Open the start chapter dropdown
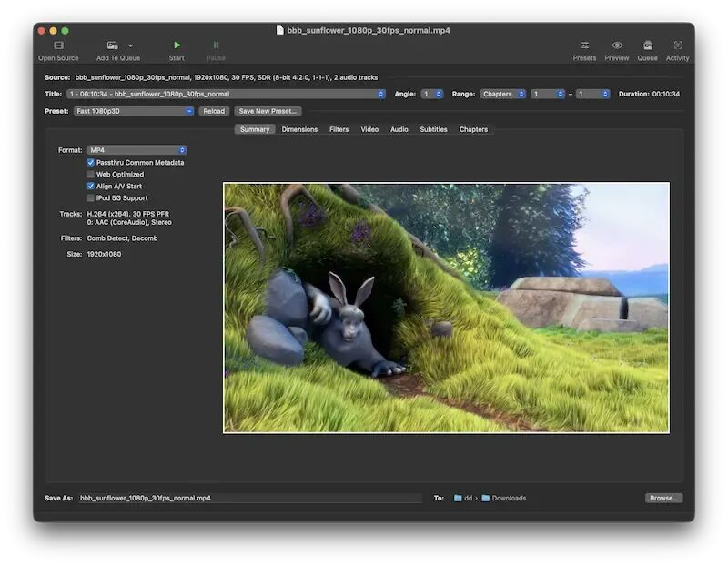Screen dimensions: 728x566 (x=548, y=94)
